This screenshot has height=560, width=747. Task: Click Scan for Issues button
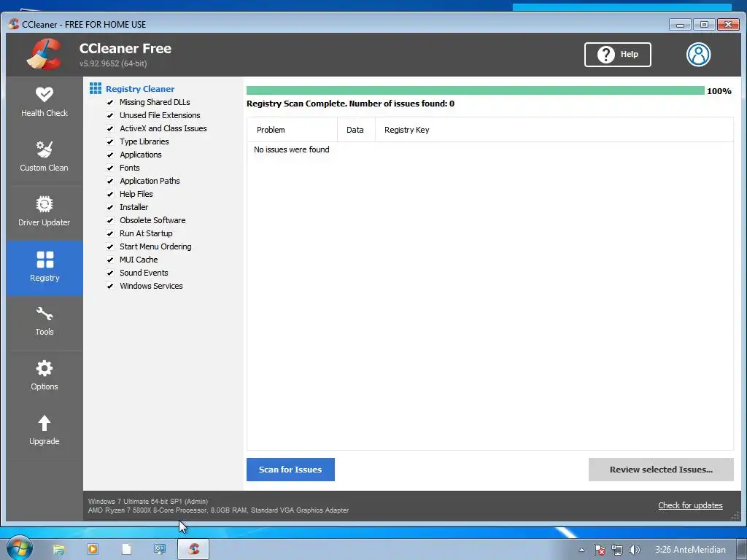point(290,470)
